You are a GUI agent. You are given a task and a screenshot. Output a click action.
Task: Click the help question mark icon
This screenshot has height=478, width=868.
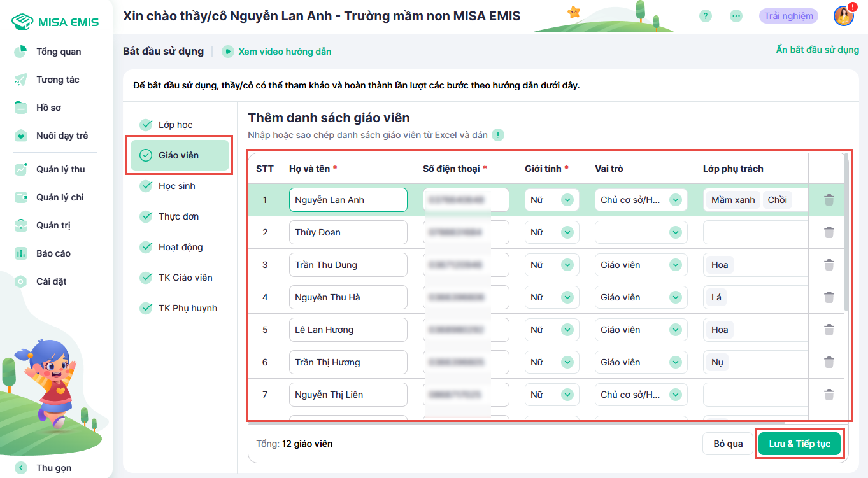tap(705, 17)
